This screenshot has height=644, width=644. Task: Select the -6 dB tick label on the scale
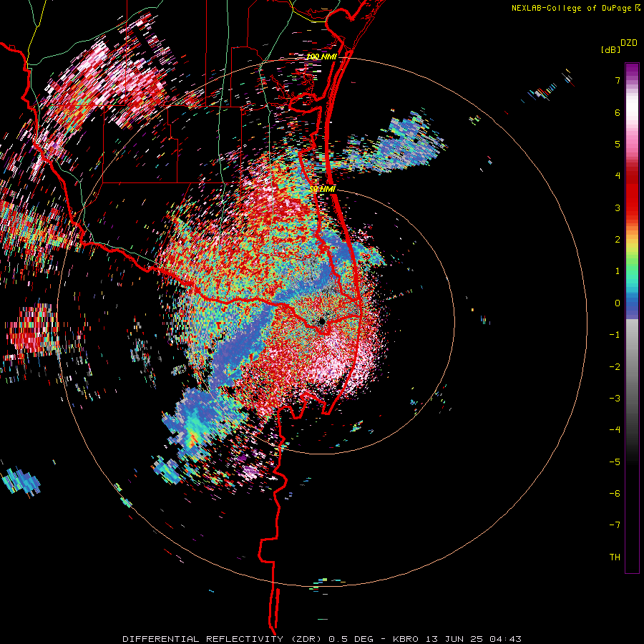[615, 494]
